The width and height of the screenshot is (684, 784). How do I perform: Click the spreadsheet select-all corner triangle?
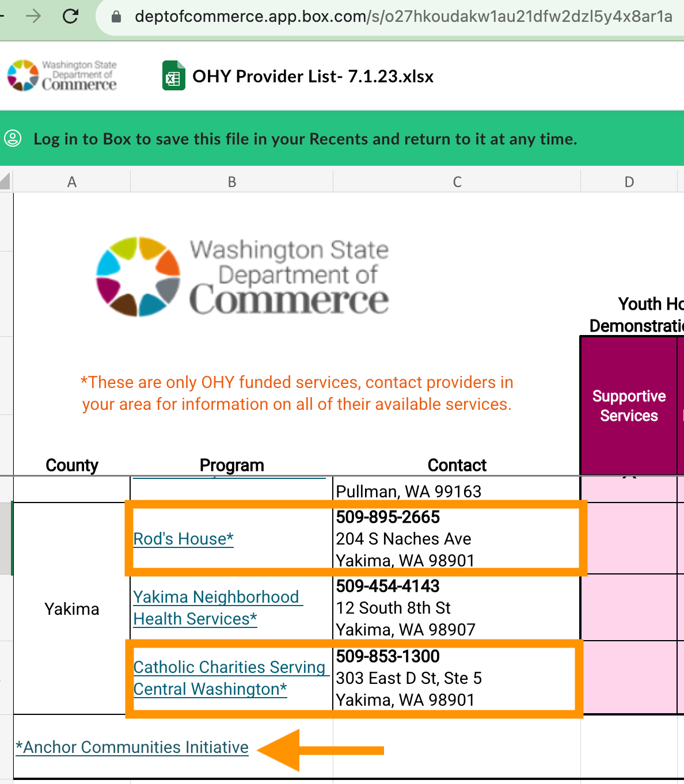pos(6,181)
